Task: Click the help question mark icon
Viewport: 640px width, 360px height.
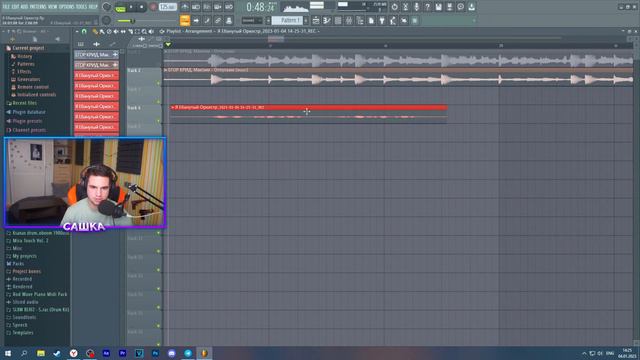Action: (x=427, y=7)
